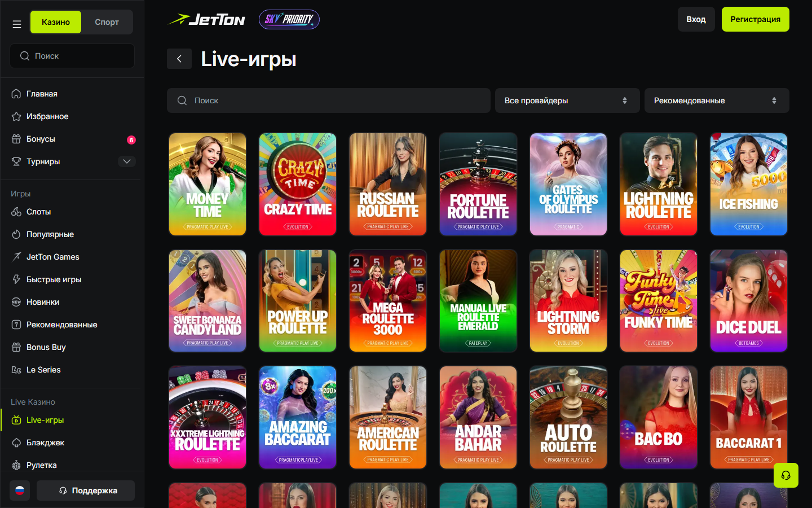
Task: Select the Russian flag language icon
Action: (x=20, y=491)
